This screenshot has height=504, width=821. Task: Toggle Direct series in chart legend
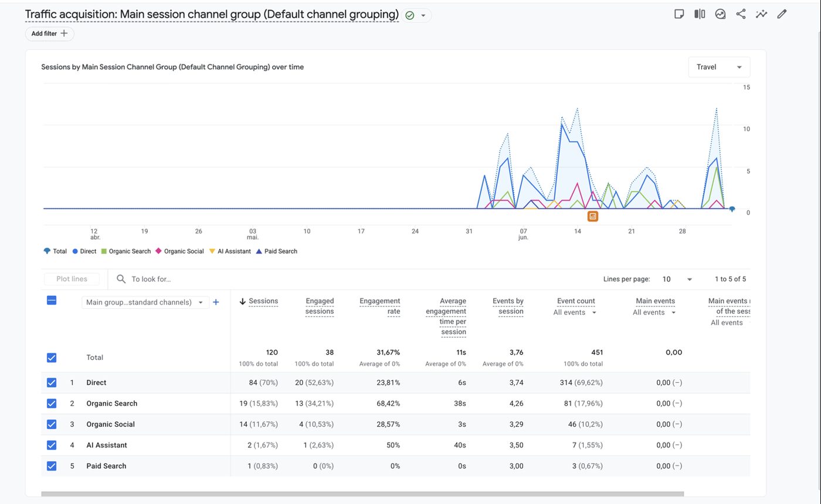(84, 251)
